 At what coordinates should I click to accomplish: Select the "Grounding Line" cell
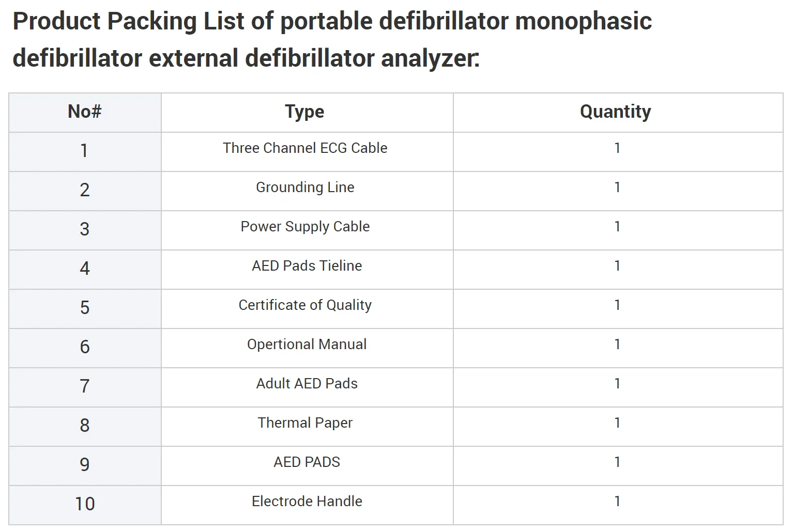click(x=305, y=187)
